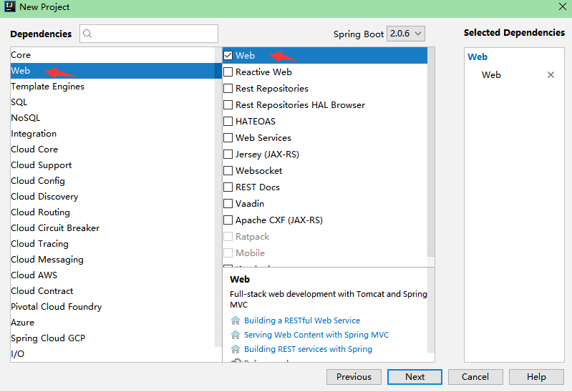Uncheck the Web dependency checkbox
The image size is (572, 392).
point(228,55)
